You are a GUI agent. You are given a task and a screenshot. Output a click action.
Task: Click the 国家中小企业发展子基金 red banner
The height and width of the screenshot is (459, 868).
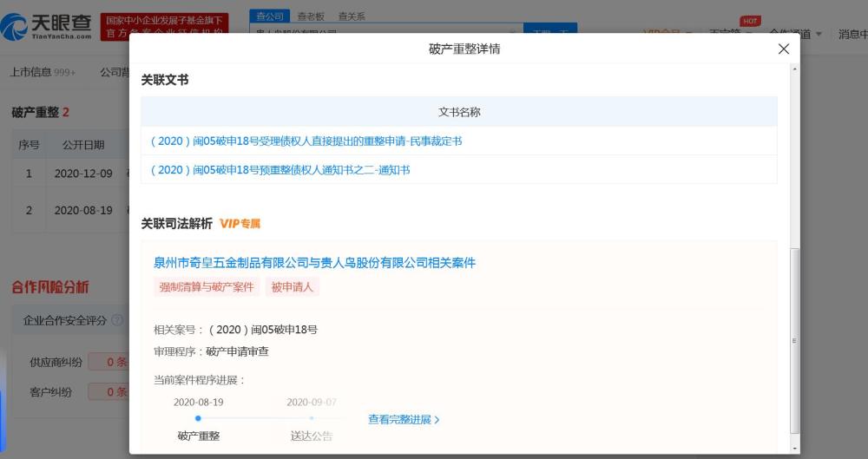(164, 27)
